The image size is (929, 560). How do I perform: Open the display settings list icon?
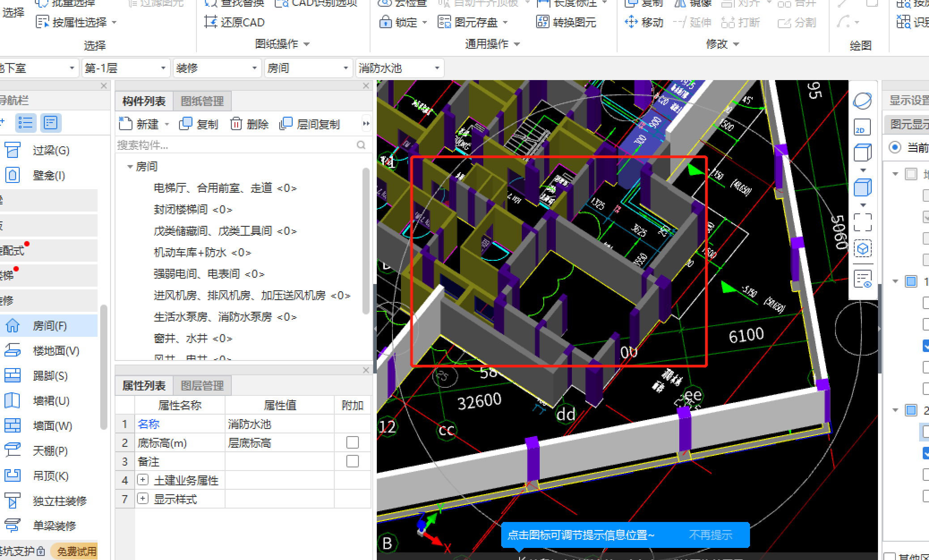[x=862, y=279]
